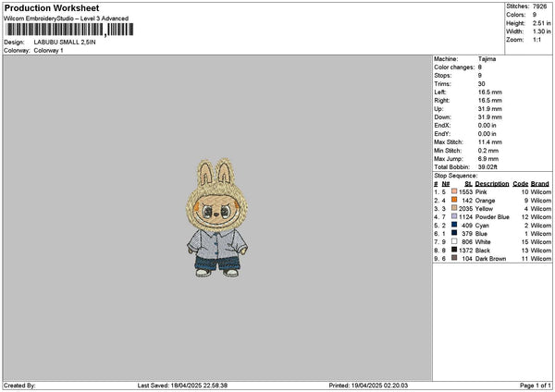Click the Min Stitch value '0.2 mm'
Image resolution: width=555 pixels, height=392 pixels.
(x=488, y=151)
